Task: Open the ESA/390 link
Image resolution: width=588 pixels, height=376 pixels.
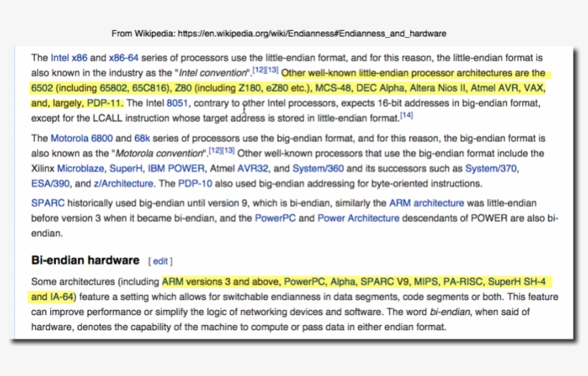Action: 50,184
